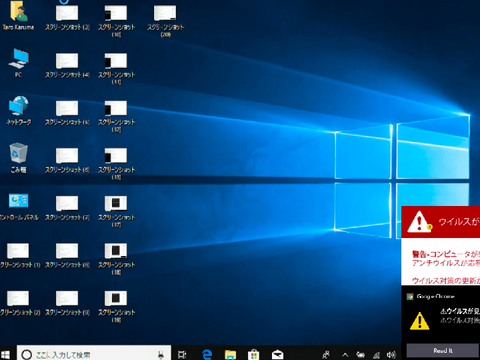The width and height of the screenshot is (480, 360).
Task: Select スクリーンショット (6) file
Action: [67, 160]
